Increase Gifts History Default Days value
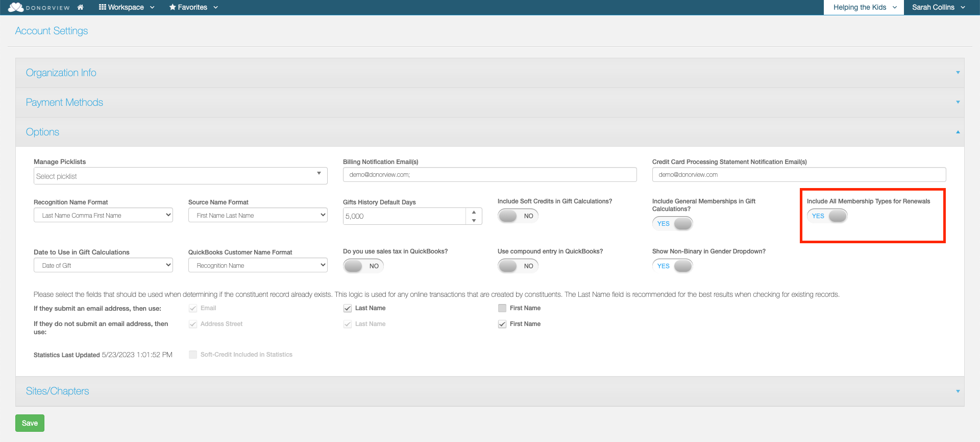 474,212
